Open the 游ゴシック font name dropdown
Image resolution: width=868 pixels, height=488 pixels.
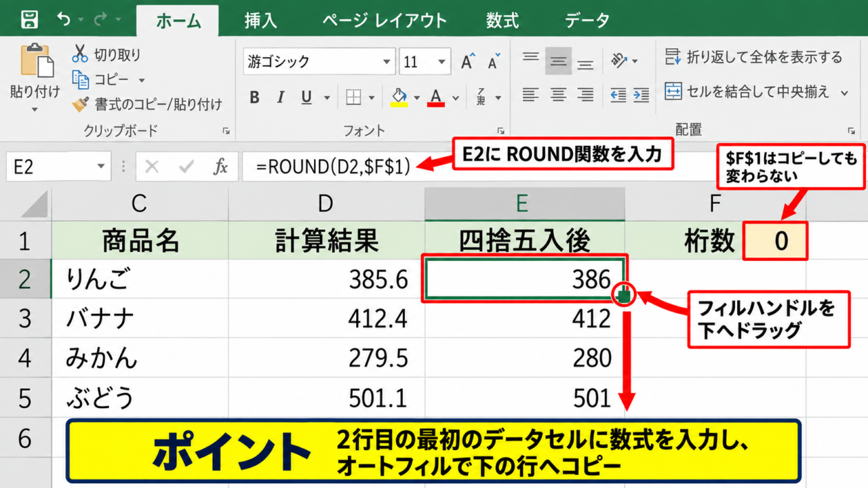coord(388,62)
